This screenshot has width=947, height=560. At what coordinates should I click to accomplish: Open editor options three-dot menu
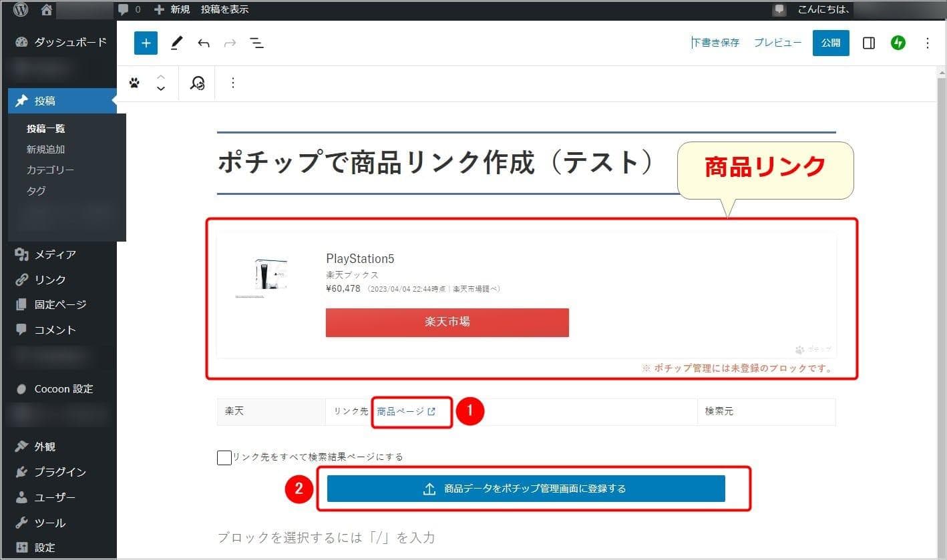[927, 43]
